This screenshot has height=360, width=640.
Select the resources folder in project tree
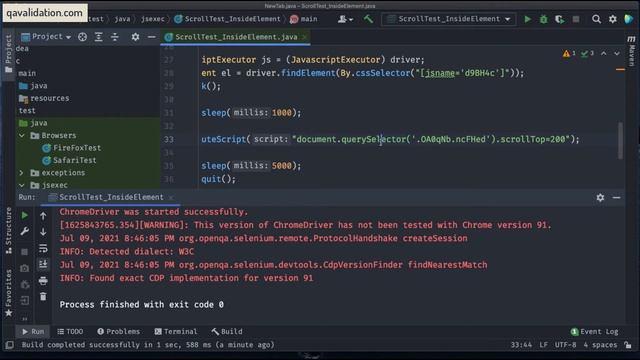(44, 98)
